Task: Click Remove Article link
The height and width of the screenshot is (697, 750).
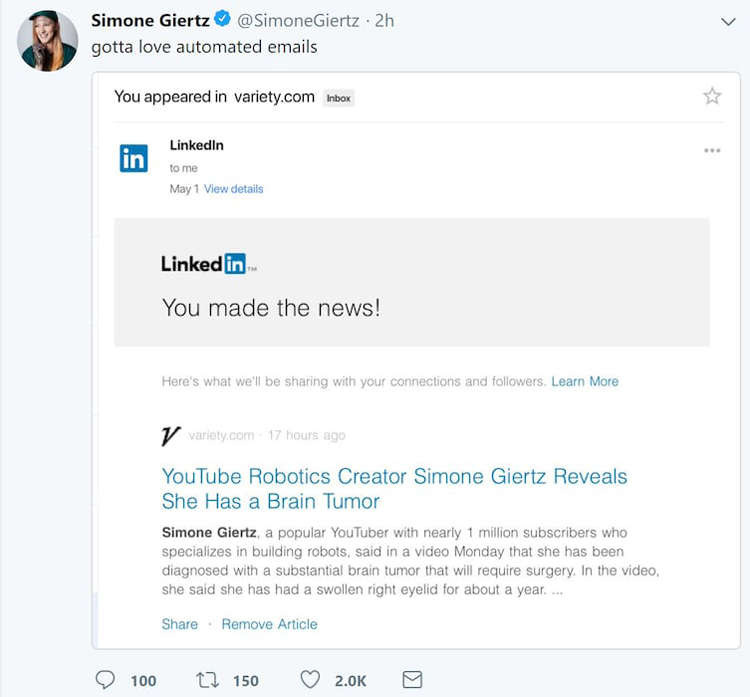Action: (269, 624)
